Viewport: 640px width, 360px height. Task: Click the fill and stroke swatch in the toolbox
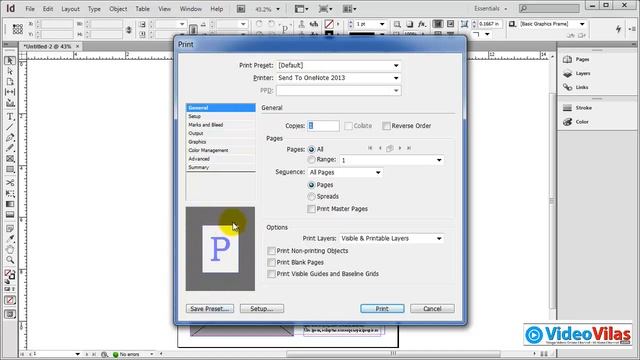tap(10, 276)
